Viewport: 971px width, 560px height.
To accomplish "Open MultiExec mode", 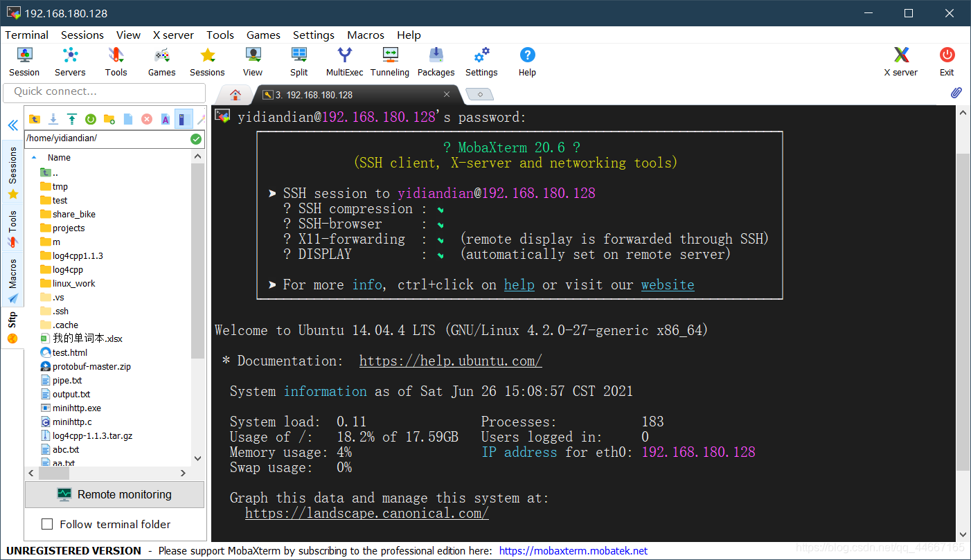I will (344, 62).
